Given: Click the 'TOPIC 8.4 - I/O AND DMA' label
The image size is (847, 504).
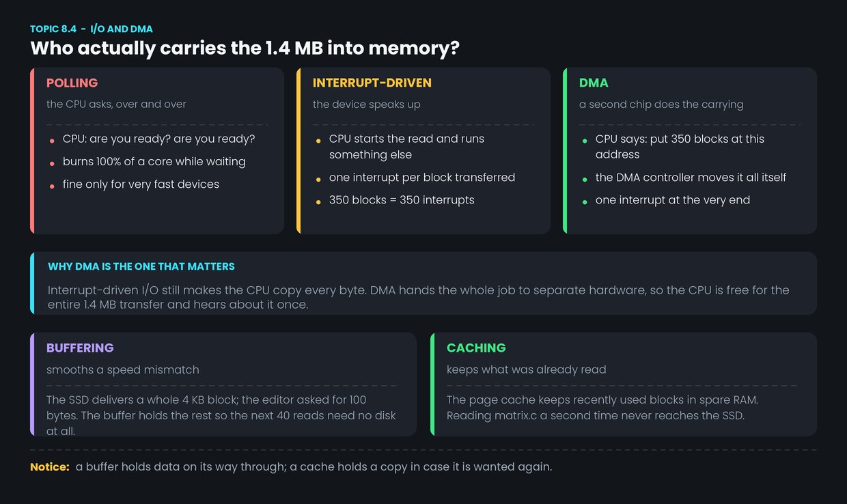Looking at the screenshot, I should pos(92,29).
